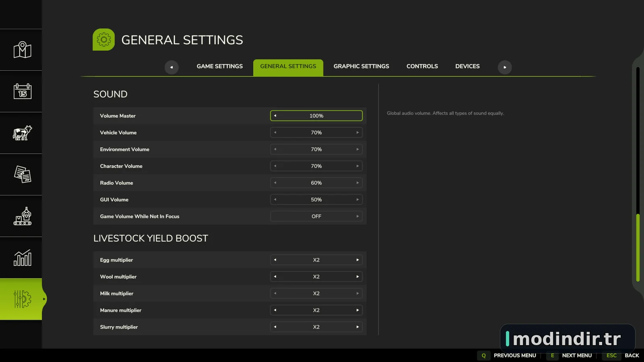Image resolution: width=644 pixels, height=362 pixels.
Task: Increase Egg multiplier with right arrow
Action: 357,260
